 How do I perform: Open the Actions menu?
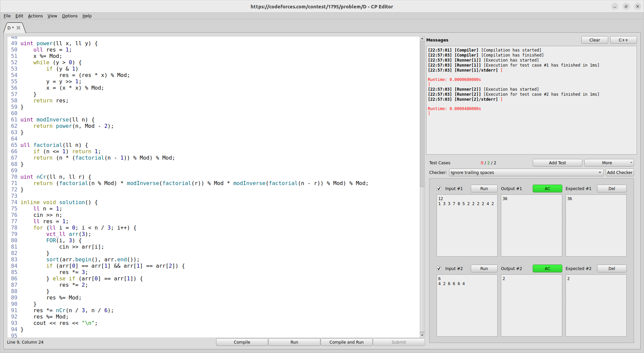(x=35, y=16)
